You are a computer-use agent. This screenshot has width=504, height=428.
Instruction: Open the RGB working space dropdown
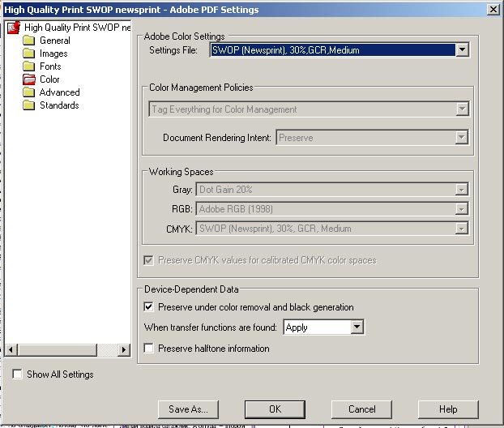(x=332, y=209)
